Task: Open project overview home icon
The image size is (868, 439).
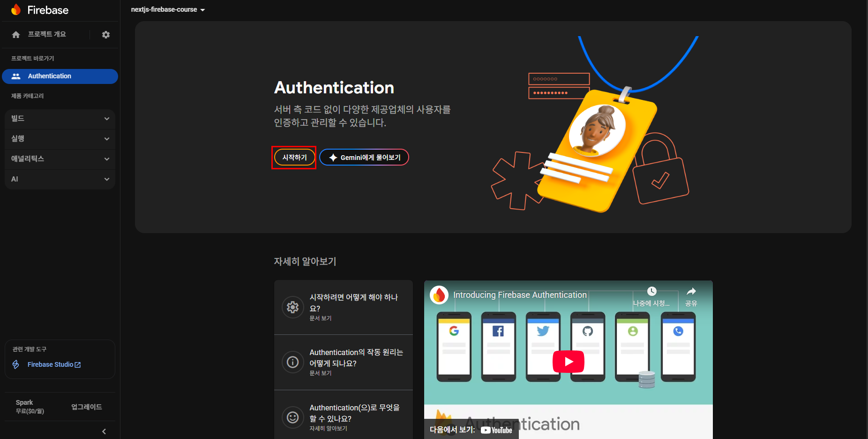Action: point(16,35)
